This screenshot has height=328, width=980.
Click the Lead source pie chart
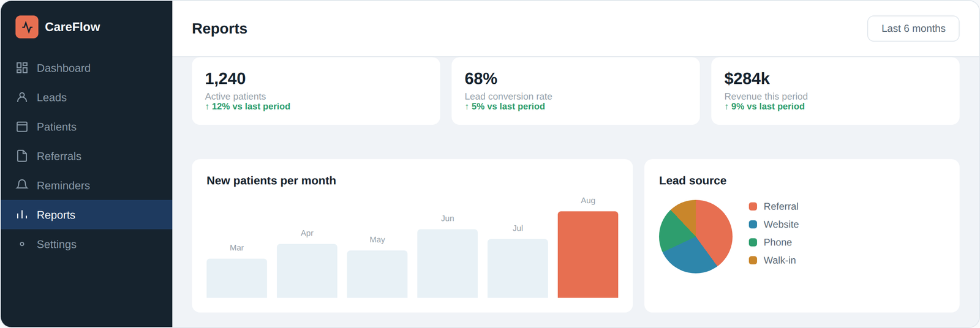point(696,237)
